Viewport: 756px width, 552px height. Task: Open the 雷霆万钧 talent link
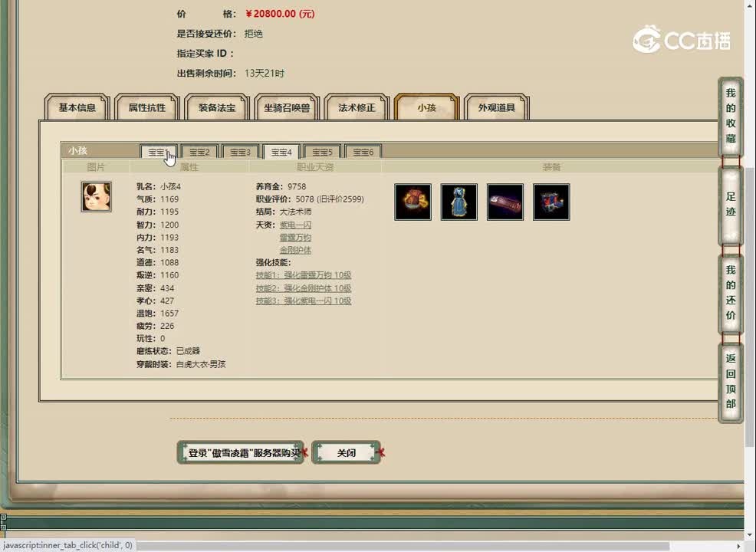(295, 237)
